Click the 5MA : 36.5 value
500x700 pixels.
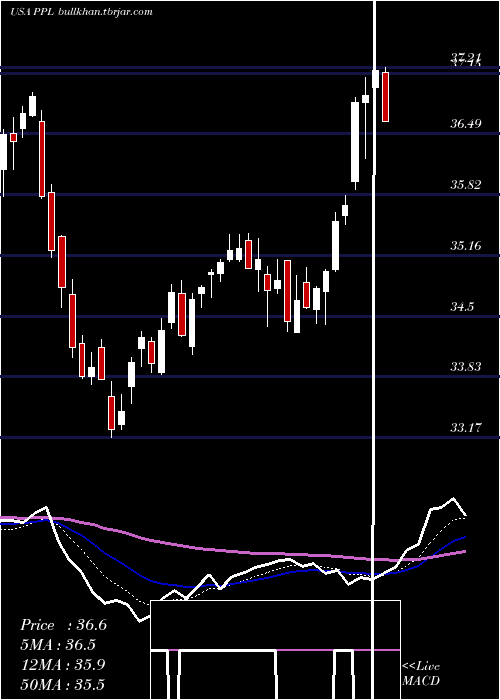(x=58, y=645)
